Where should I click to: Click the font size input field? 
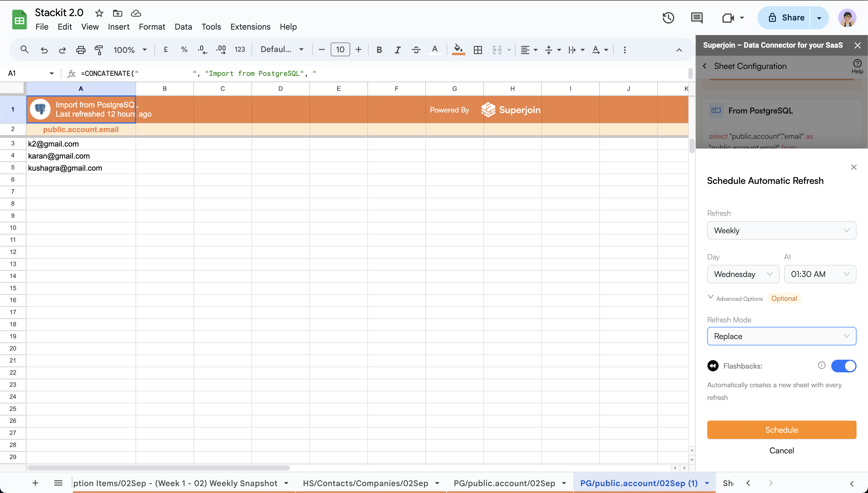[340, 50]
